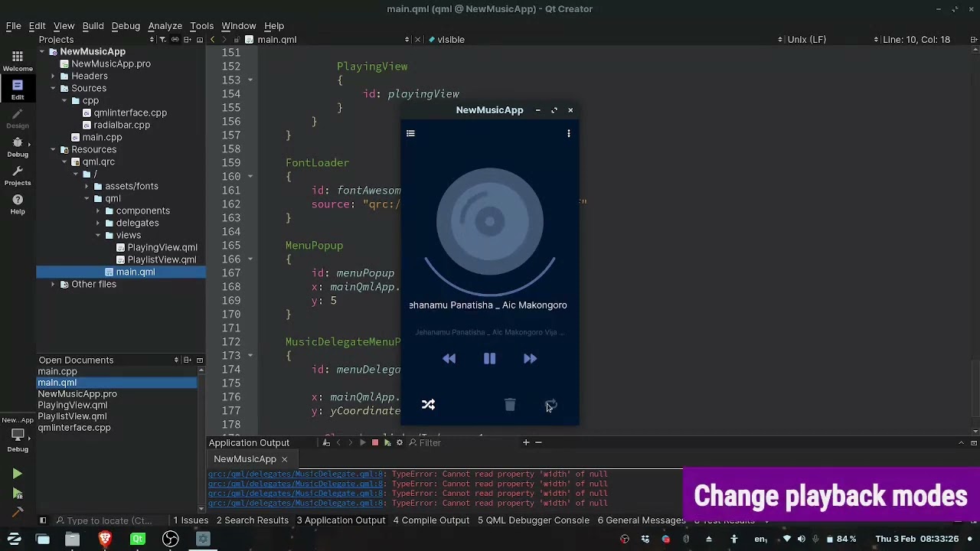980x551 pixels.
Task: Open the Debug menu
Action: [x=126, y=26]
